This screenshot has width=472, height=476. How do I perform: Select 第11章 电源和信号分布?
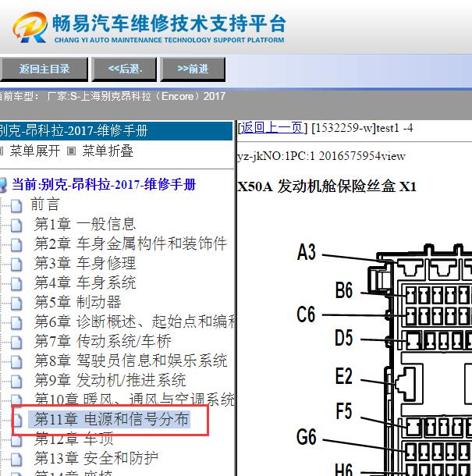click(111, 419)
